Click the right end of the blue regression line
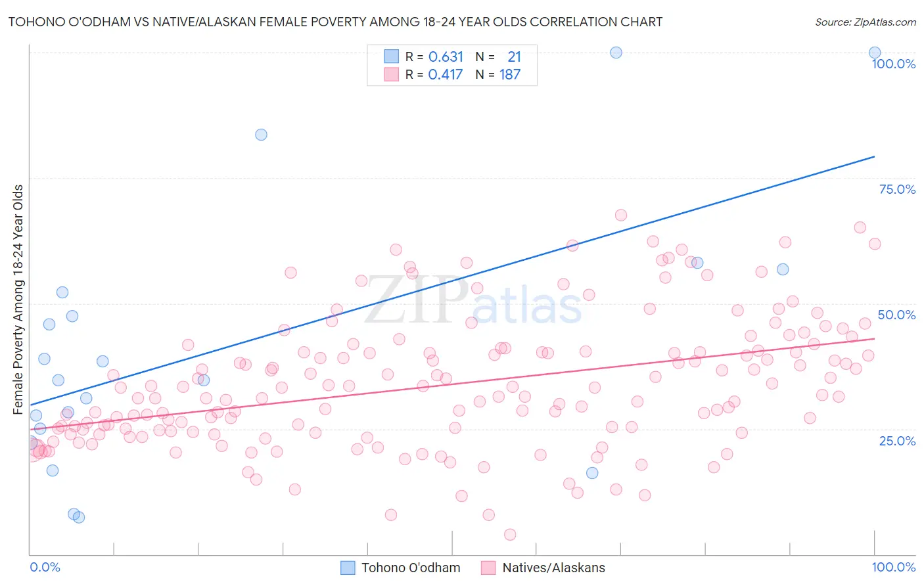 click(874, 156)
